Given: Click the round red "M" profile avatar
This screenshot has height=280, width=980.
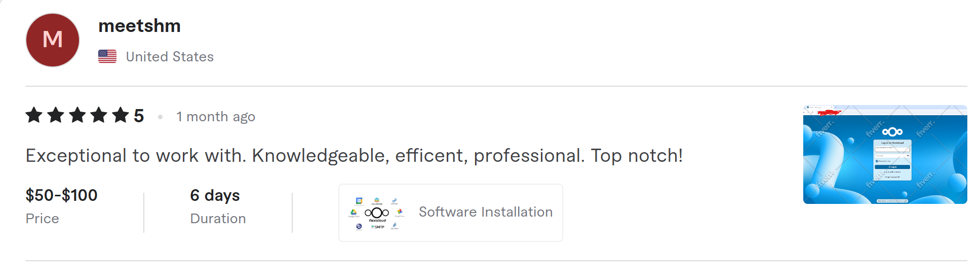Looking at the screenshot, I should tap(53, 40).
